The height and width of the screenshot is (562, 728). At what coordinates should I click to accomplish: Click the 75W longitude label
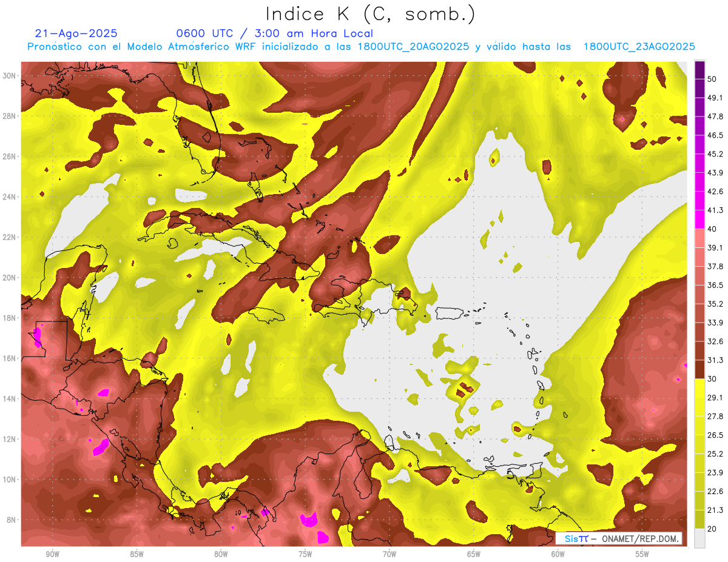305,554
